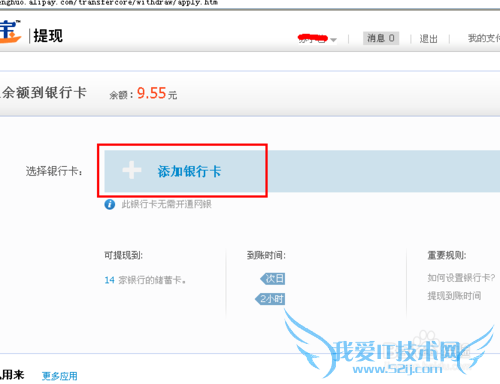Click the 更多应用 link
Viewport: 500px width, 384px height.
point(60,376)
